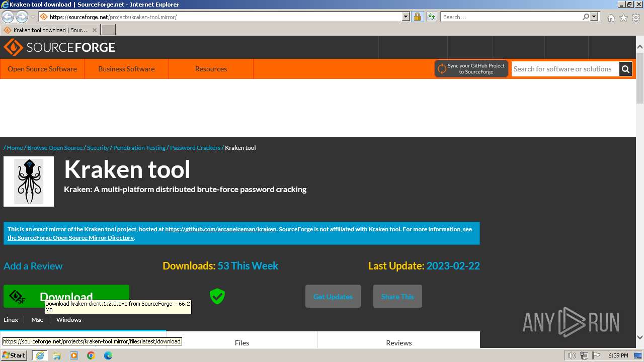Click the green Download button

pos(66,296)
